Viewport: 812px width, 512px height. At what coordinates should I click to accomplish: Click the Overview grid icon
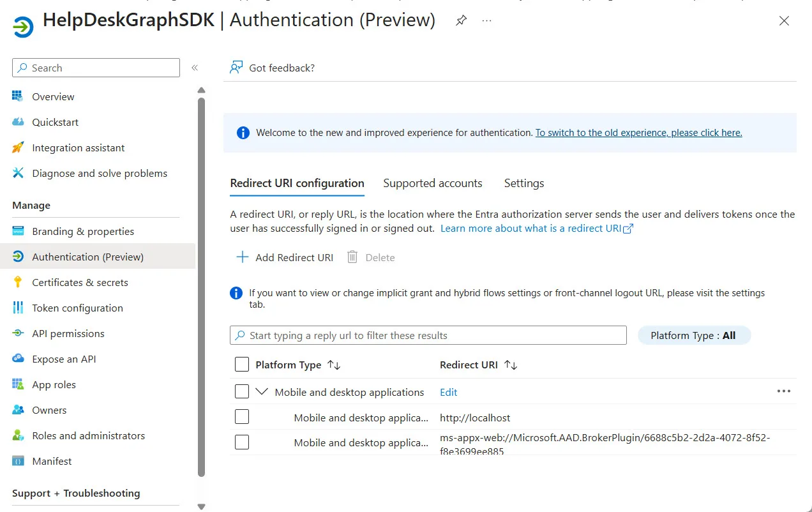(x=18, y=96)
